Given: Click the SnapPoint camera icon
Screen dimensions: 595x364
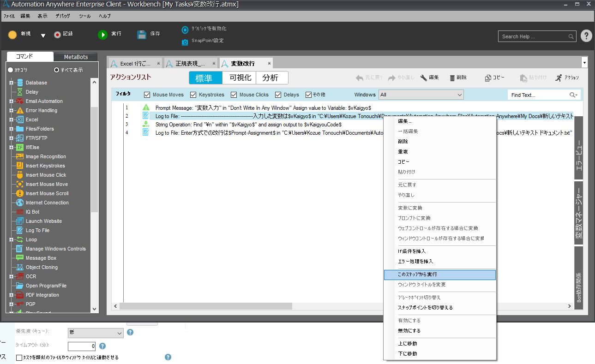Looking at the screenshot, I should (x=185, y=42).
